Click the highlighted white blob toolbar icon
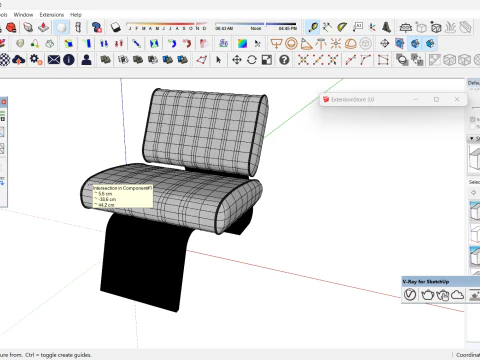Image resolution: width=480 pixels, height=360 pixels. 61,27
